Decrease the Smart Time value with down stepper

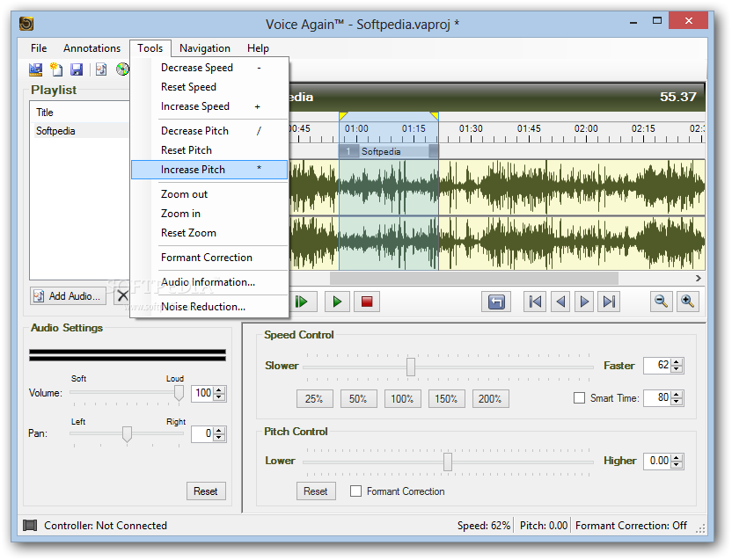coord(677,402)
